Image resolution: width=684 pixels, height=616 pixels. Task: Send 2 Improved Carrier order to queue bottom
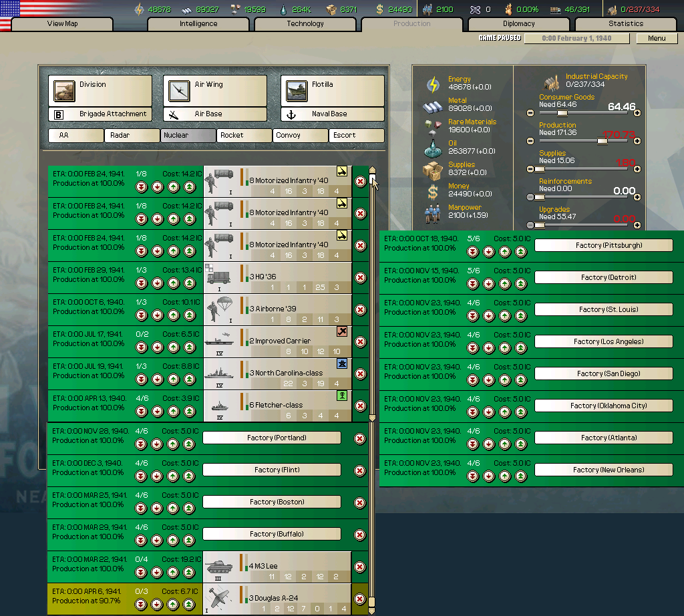[142, 347]
